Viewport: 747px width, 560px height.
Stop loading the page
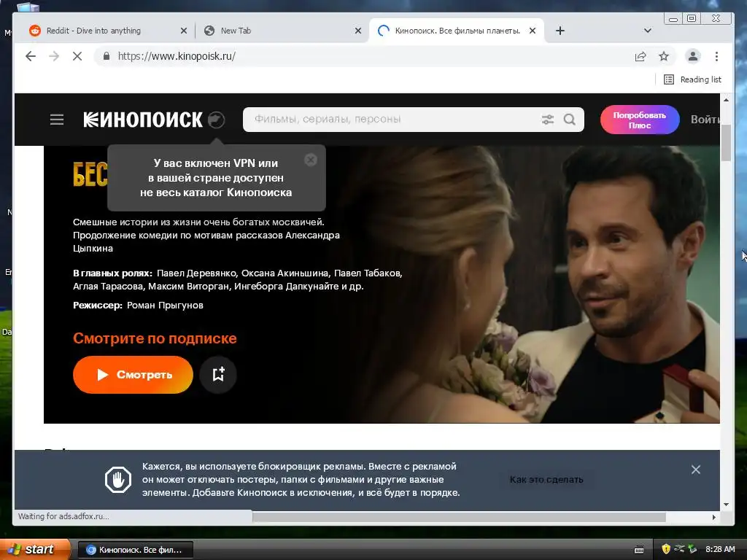click(x=77, y=56)
